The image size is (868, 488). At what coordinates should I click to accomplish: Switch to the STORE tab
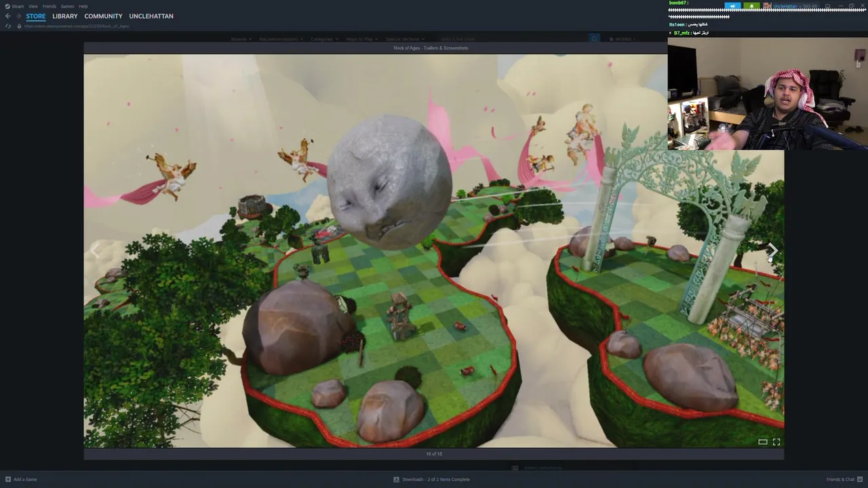tap(36, 16)
